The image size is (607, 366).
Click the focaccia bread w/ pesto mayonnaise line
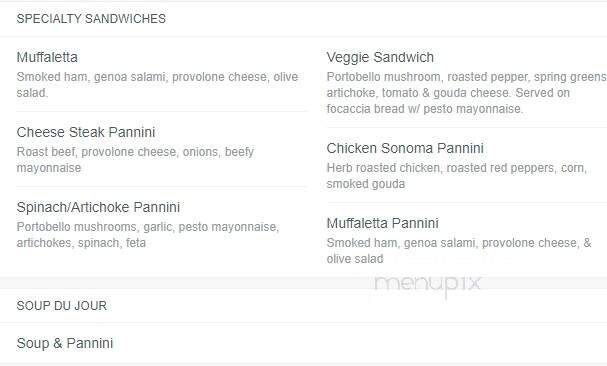425,109
